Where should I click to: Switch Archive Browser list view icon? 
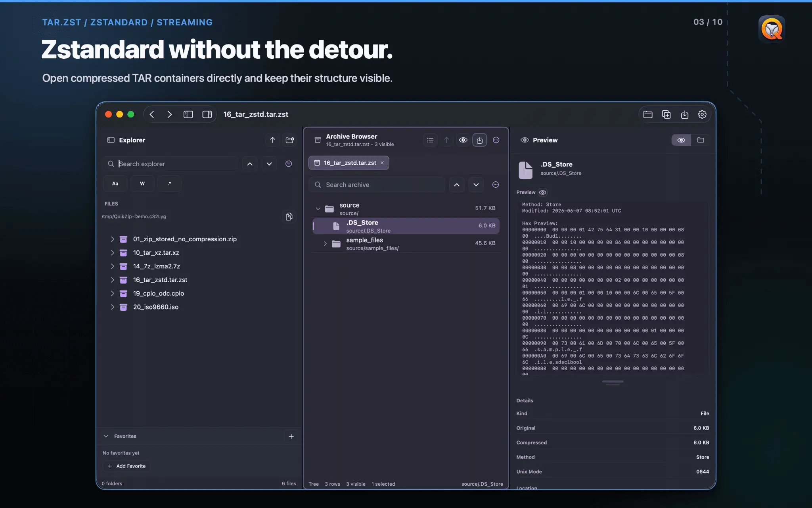click(430, 140)
